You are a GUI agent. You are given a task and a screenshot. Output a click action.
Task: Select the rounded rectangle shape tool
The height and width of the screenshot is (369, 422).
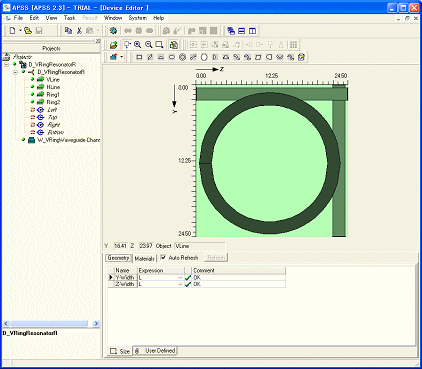coord(172,57)
